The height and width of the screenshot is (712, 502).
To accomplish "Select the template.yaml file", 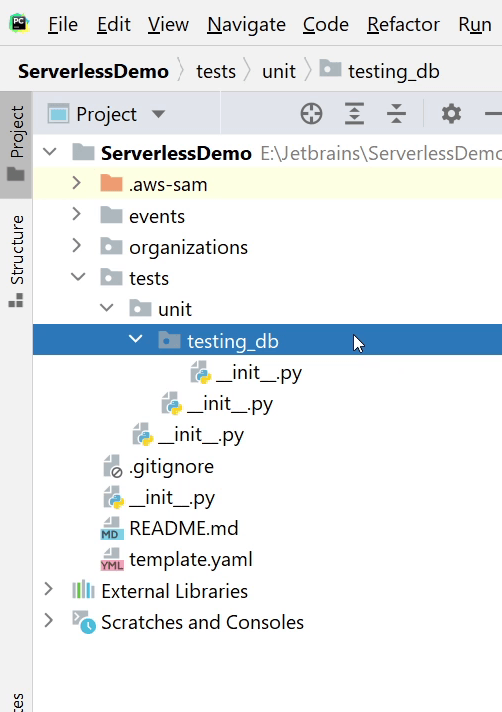I will 191,559.
